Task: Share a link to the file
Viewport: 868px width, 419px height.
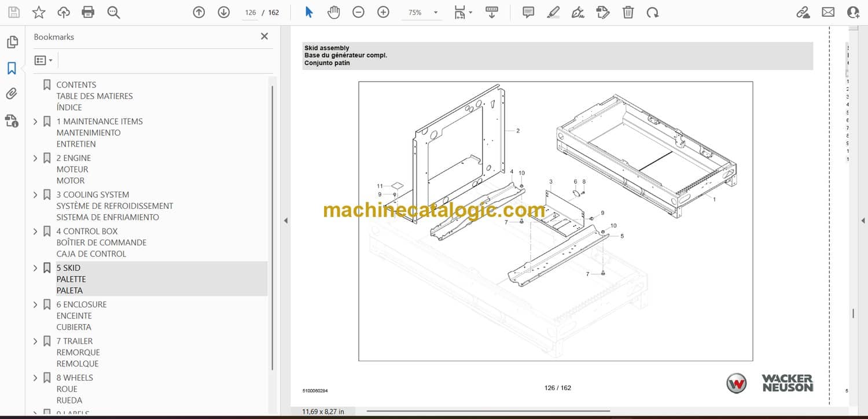Action: (803, 12)
